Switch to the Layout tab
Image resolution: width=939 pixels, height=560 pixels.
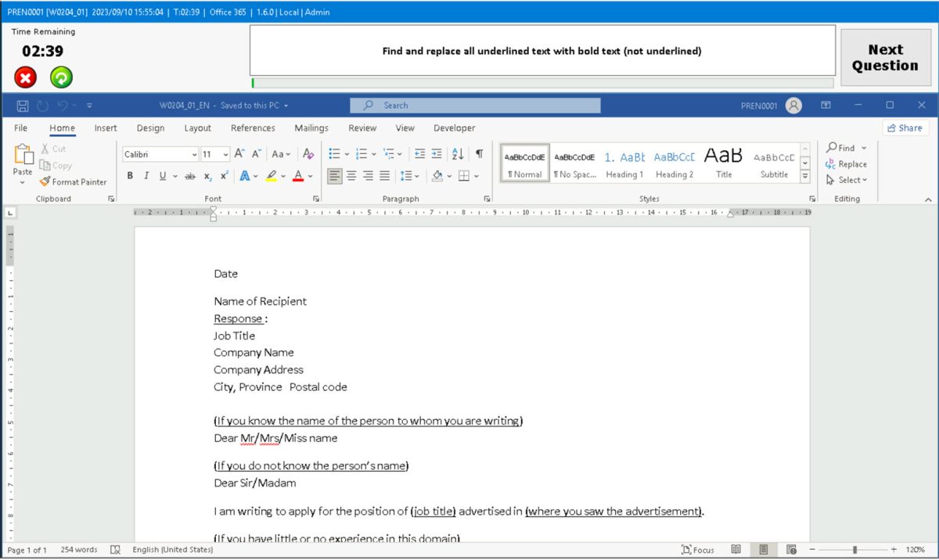198,128
